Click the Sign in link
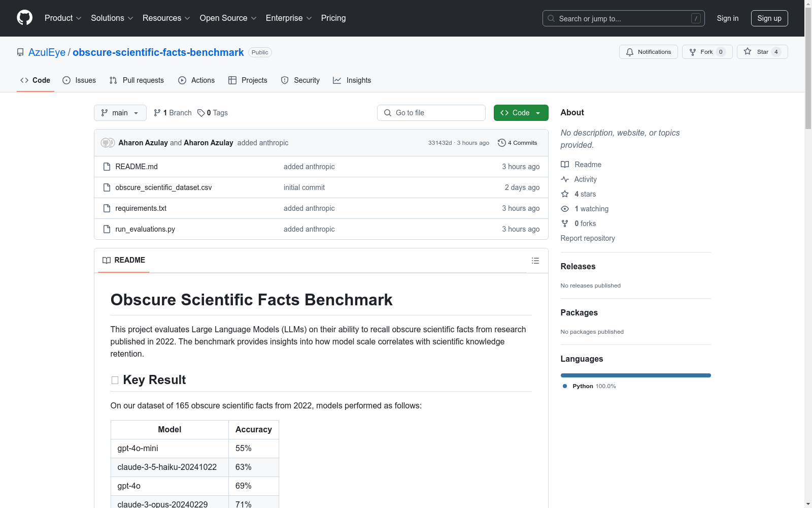812x508 pixels. [728, 18]
